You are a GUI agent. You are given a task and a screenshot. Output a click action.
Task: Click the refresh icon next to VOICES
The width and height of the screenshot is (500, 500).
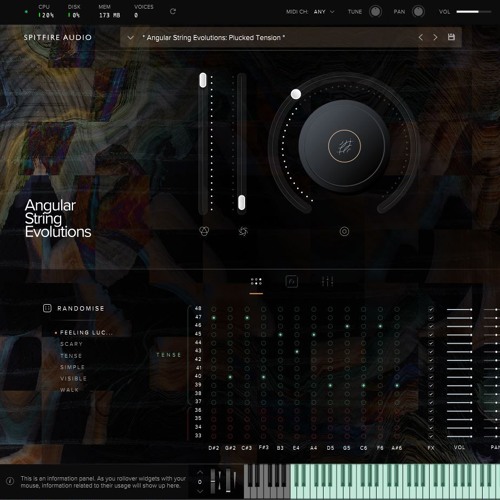[x=173, y=11]
